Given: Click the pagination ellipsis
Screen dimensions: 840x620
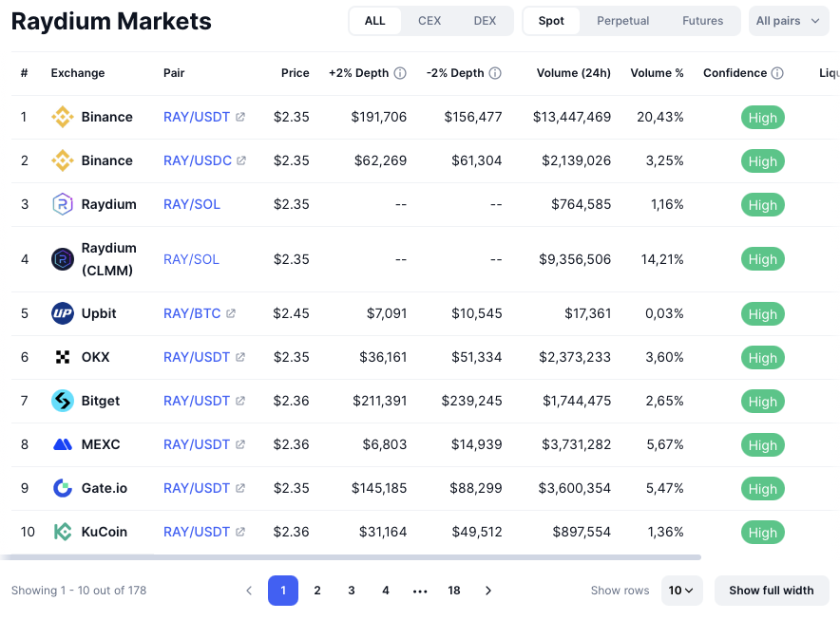Looking at the screenshot, I should click(x=420, y=592).
